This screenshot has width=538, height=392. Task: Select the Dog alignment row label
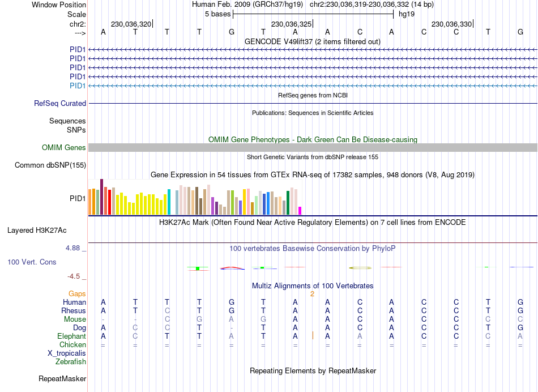pos(79,328)
